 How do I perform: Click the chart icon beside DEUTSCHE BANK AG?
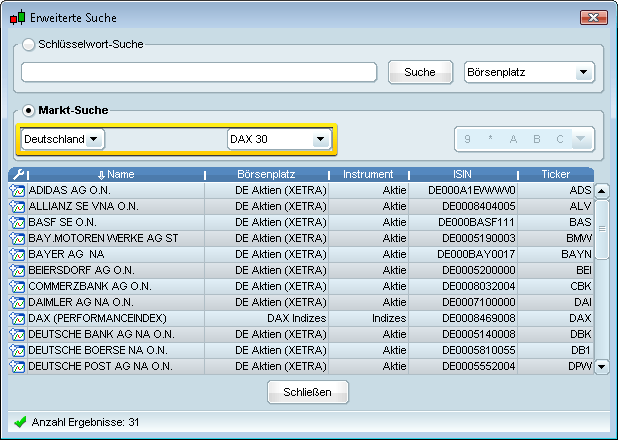click(17, 334)
